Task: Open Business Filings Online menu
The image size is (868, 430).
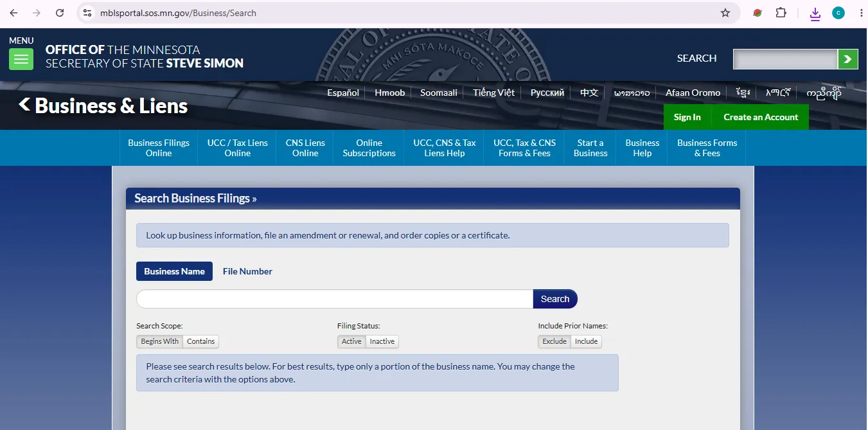Action: tap(159, 148)
